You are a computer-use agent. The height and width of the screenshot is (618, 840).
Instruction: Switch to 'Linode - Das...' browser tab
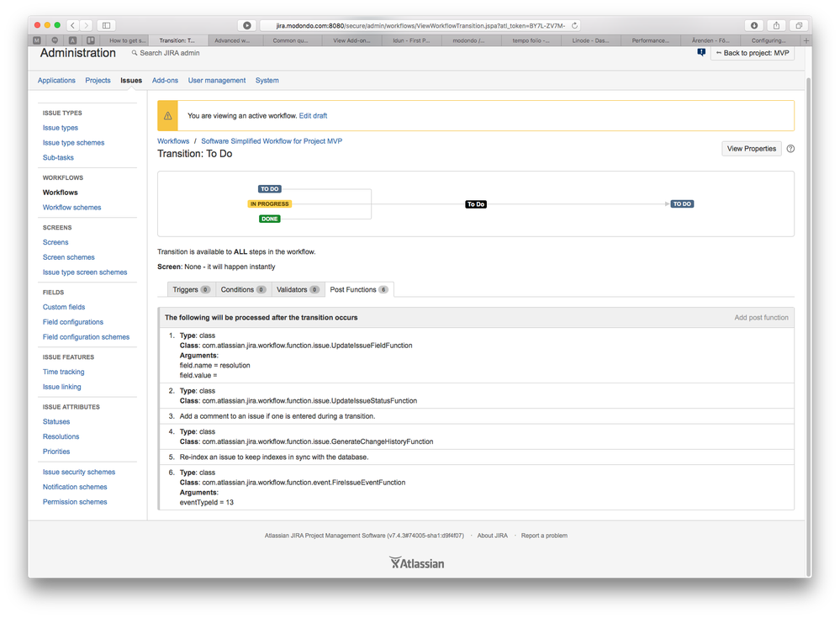[590, 40]
